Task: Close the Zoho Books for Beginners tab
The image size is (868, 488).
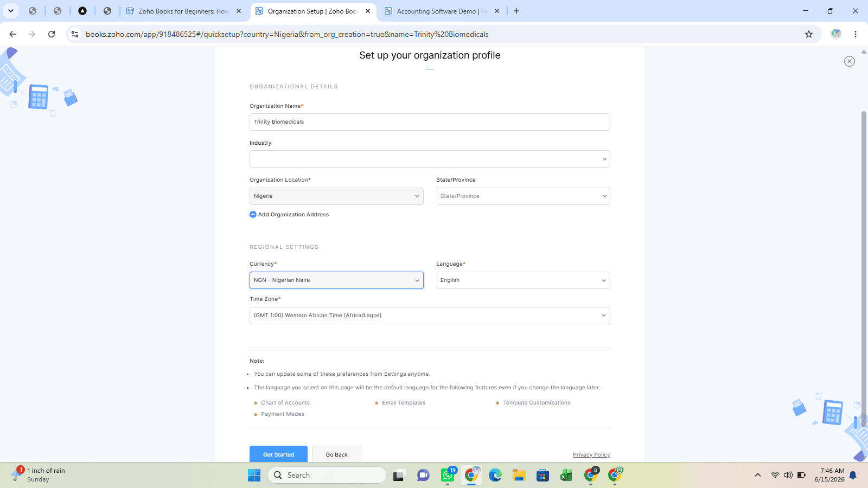Action: coord(239,11)
